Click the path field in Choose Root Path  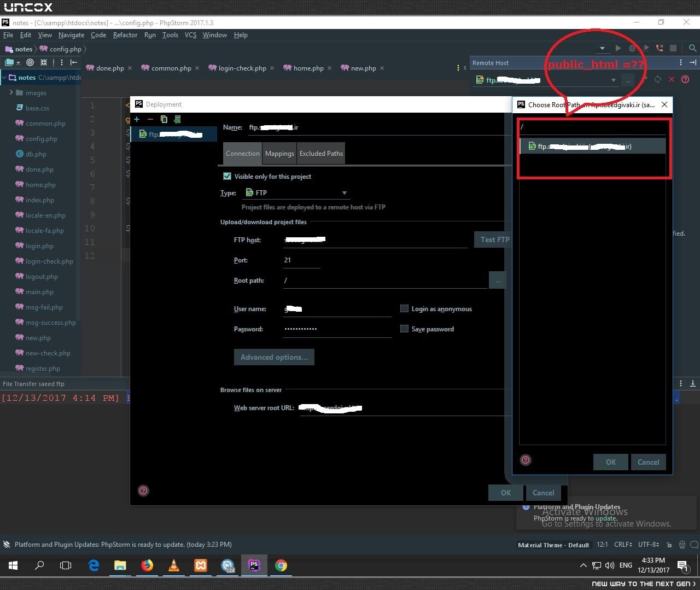[592, 127]
